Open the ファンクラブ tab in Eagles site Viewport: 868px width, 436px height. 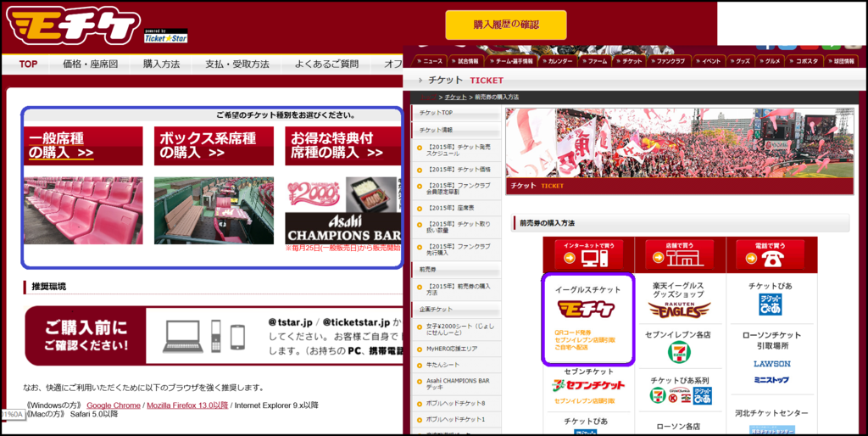pyautogui.click(x=667, y=61)
